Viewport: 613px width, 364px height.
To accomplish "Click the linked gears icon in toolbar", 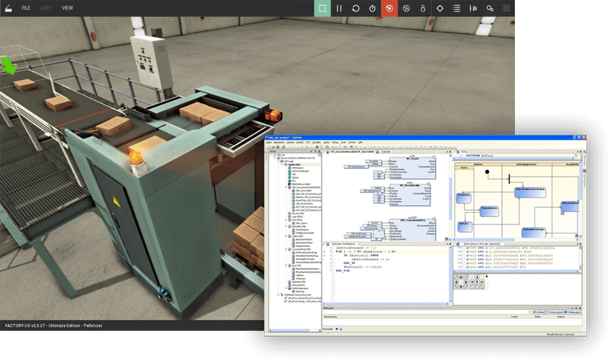I will 490,8.
